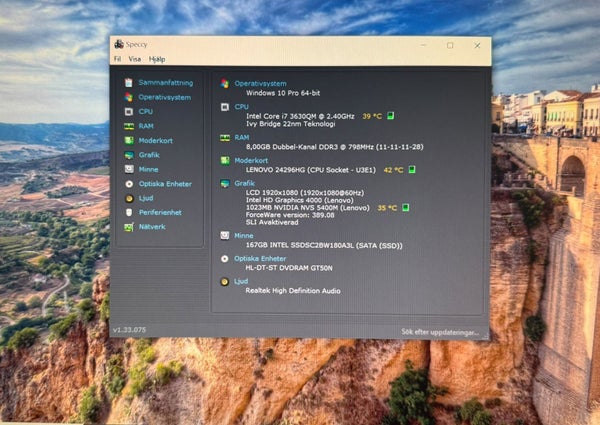Open Periferienhet in the sidebar
This screenshot has width=600, height=425.
(x=160, y=212)
